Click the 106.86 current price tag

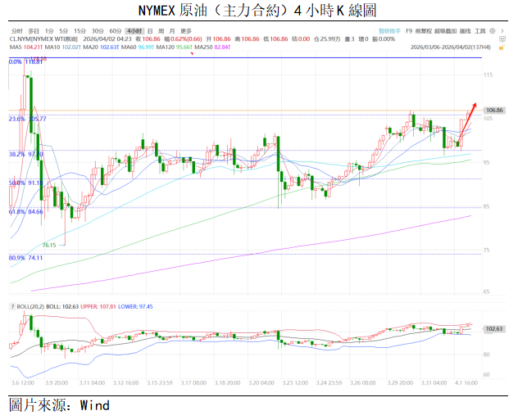pyautogui.click(x=493, y=110)
